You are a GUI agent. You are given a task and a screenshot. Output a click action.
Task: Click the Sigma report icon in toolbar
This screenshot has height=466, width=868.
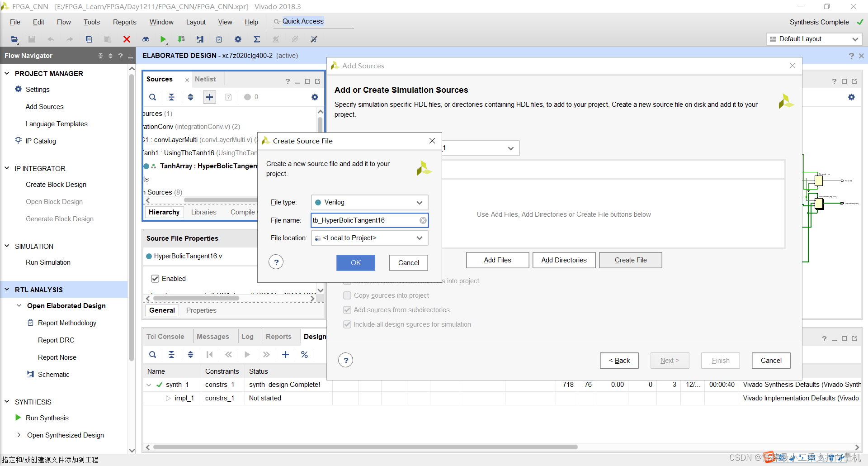(257, 39)
